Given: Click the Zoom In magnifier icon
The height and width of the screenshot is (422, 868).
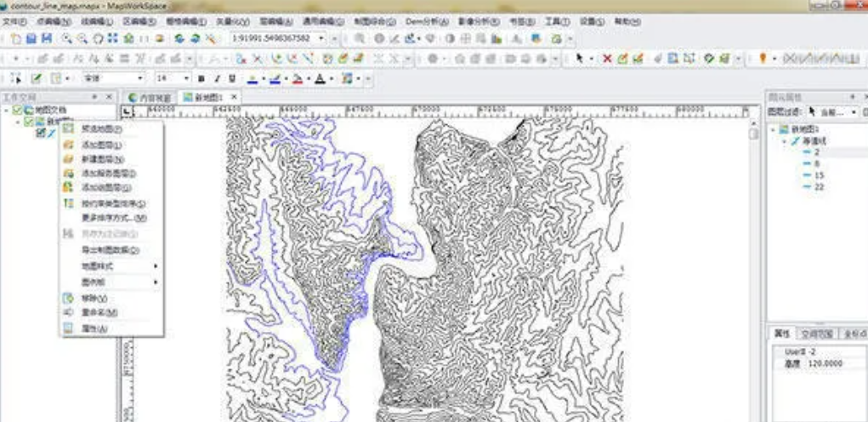Looking at the screenshot, I should coord(67,38).
